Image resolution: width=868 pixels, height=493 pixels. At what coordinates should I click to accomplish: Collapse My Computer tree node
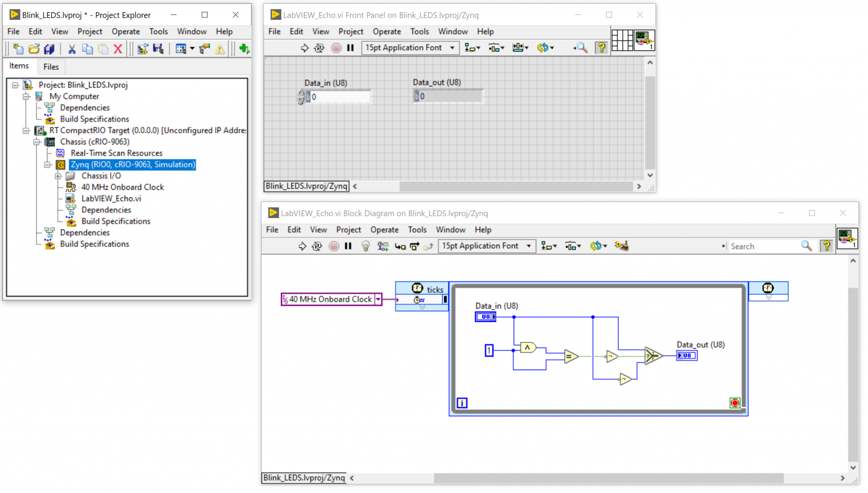[x=26, y=97]
